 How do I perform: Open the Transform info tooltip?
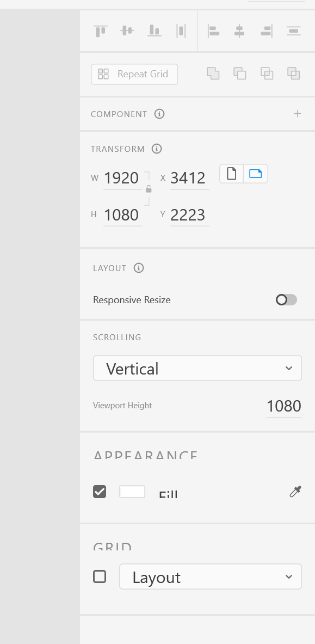(x=157, y=148)
